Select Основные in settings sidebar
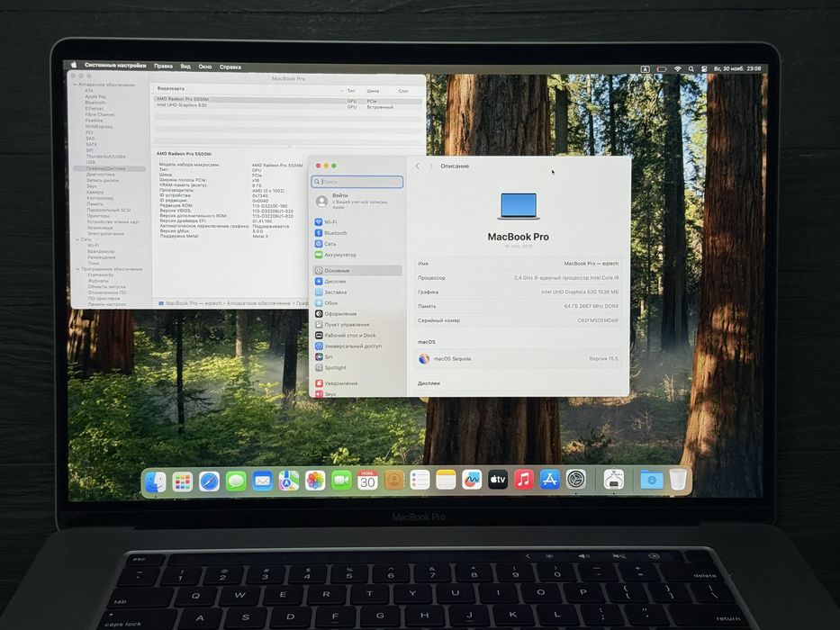This screenshot has width=840, height=630. 357,271
